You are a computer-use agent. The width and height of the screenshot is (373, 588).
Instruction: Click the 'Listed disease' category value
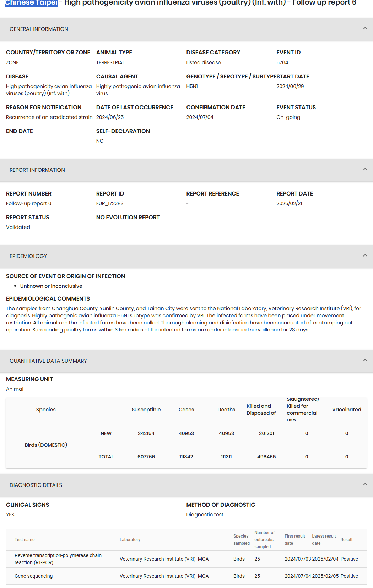tap(204, 62)
